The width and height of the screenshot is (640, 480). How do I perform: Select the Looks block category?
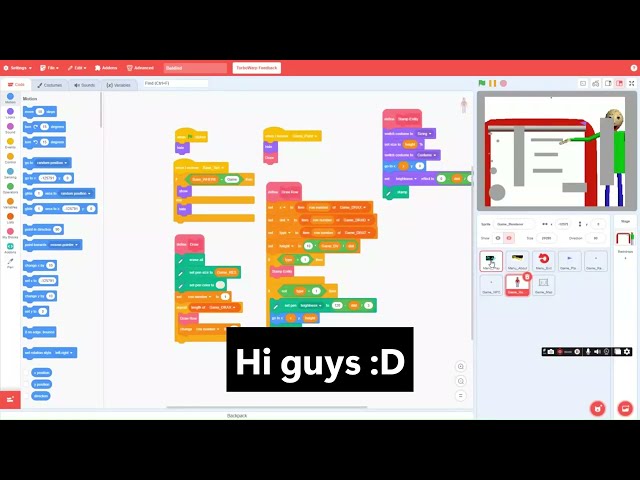[x=10, y=113]
